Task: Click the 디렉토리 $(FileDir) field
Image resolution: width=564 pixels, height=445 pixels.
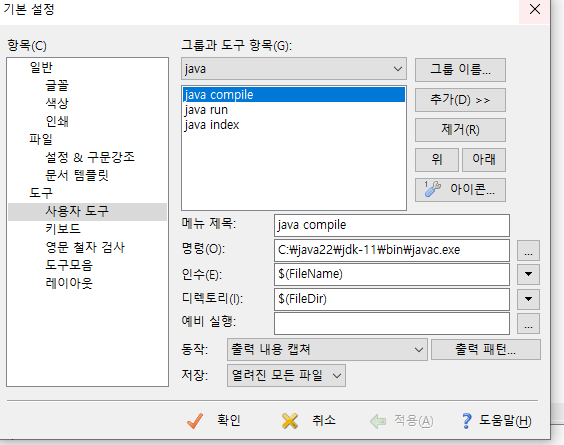Action: (x=392, y=299)
